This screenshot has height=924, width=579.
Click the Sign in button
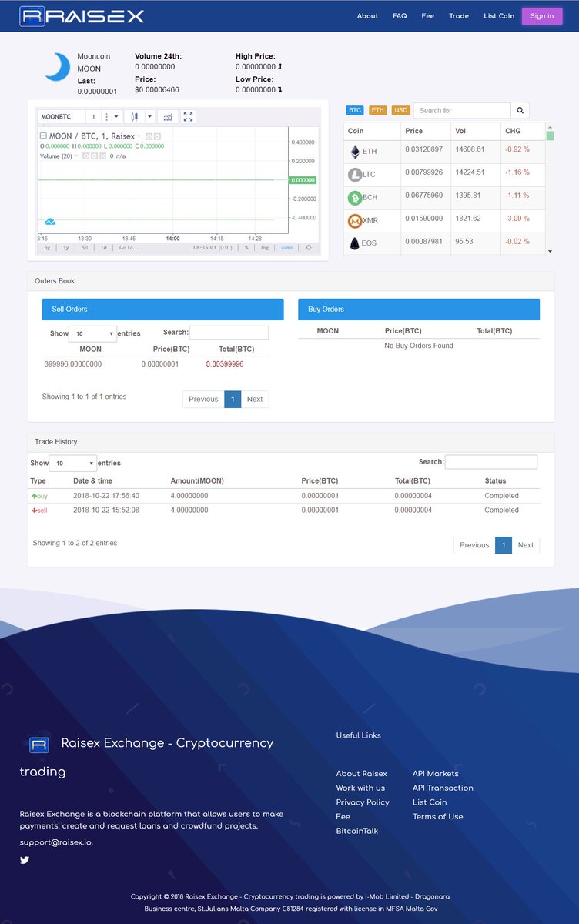coord(542,15)
